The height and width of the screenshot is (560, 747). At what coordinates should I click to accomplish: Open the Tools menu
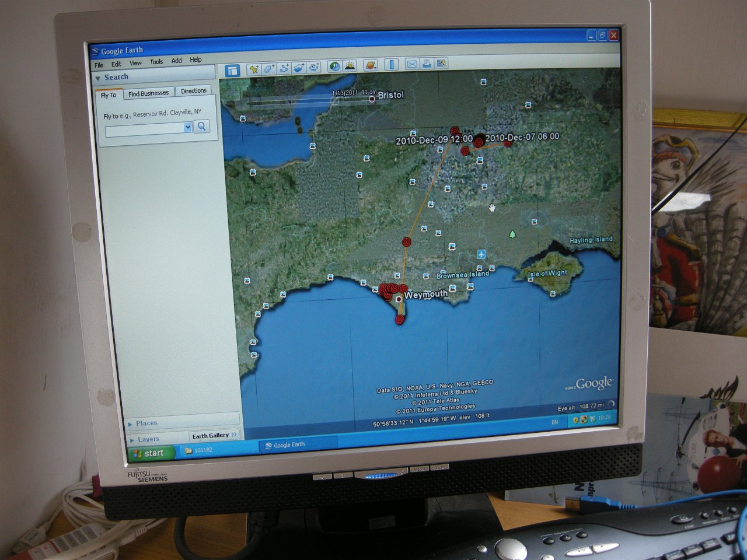click(156, 62)
